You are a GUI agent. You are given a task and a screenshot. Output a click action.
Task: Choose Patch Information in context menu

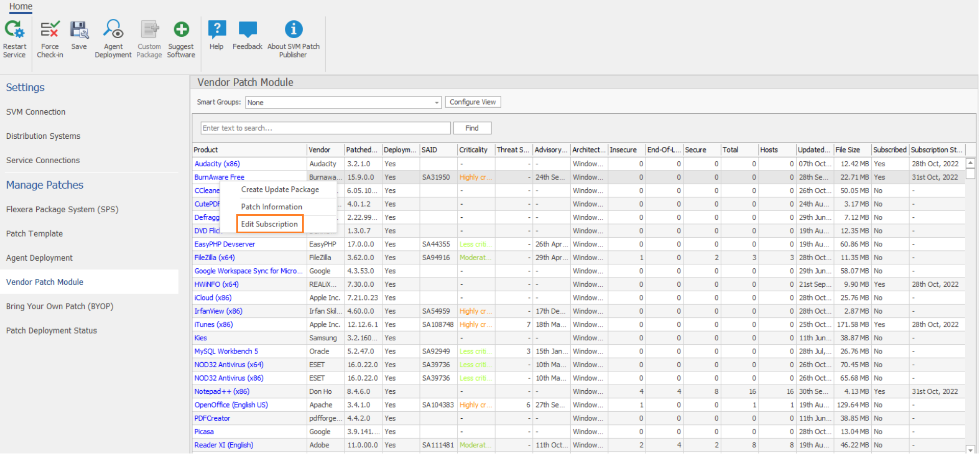272,207
